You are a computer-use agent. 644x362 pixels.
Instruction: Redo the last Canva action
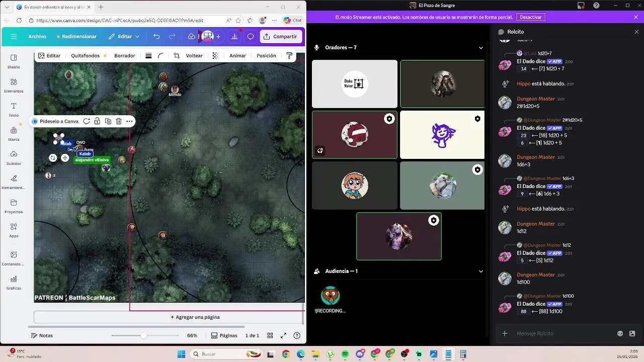172,37
